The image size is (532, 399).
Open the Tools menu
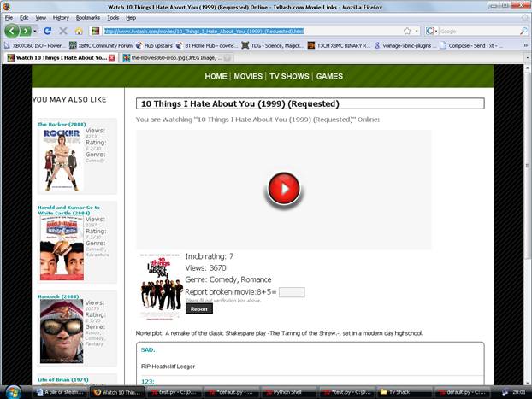[x=113, y=18]
